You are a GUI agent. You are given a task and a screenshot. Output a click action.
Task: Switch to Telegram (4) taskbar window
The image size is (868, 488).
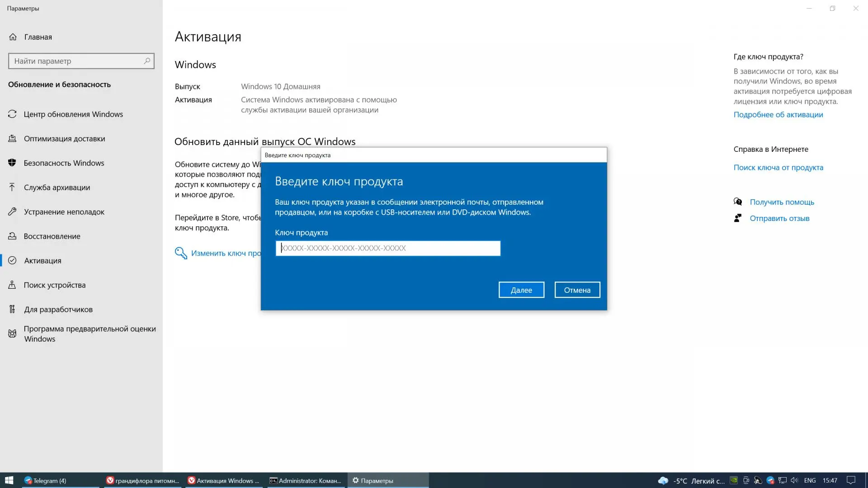(x=60, y=480)
